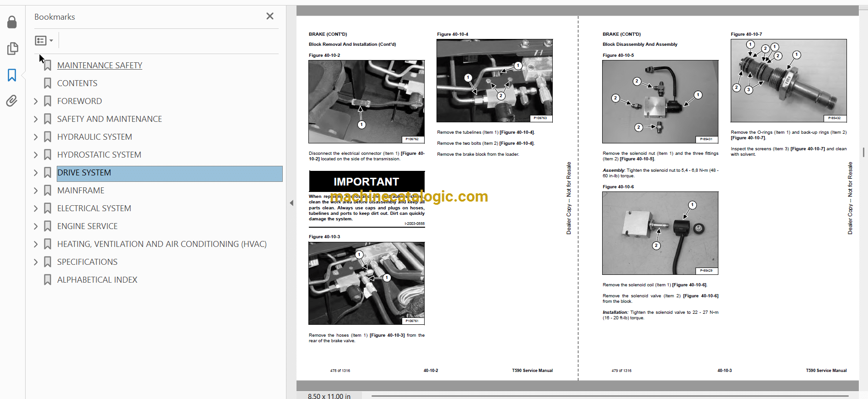Navigate to the HYDRAULIC SYSTEM bookmark

(95, 137)
